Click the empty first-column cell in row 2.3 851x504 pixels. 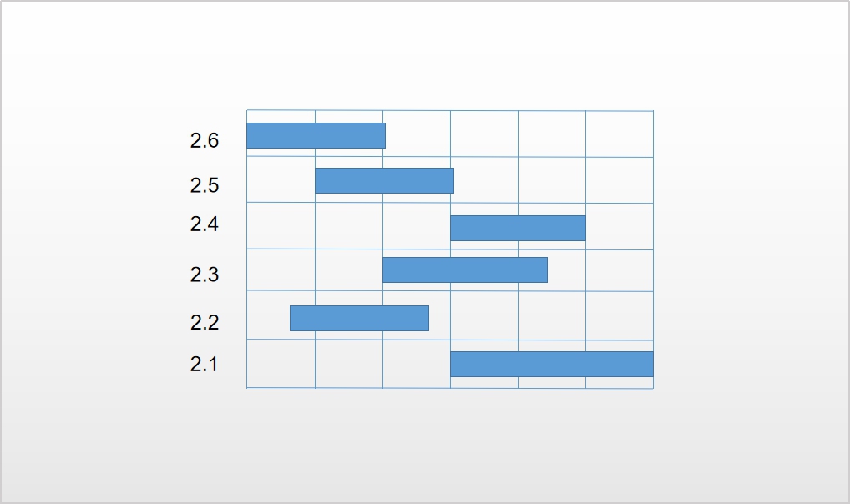pos(281,270)
